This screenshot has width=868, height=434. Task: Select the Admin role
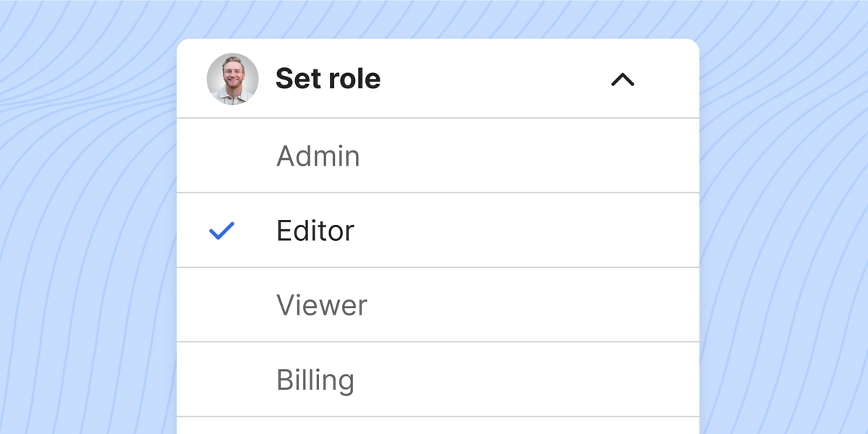[x=438, y=156]
